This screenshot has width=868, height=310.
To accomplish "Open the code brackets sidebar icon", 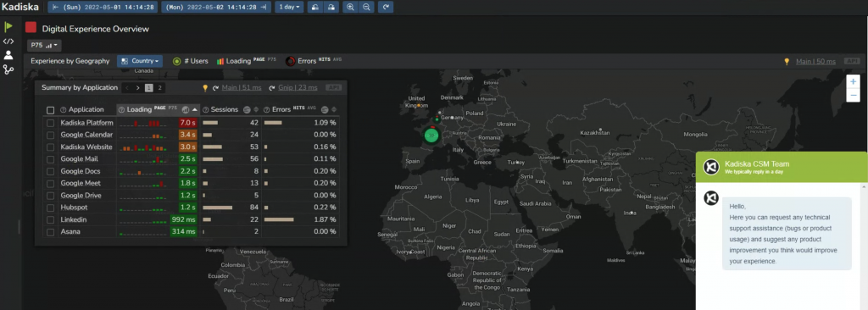I will [8, 41].
